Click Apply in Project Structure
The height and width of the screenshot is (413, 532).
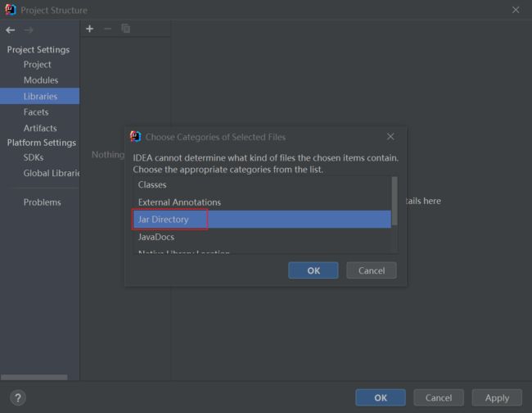(x=497, y=397)
